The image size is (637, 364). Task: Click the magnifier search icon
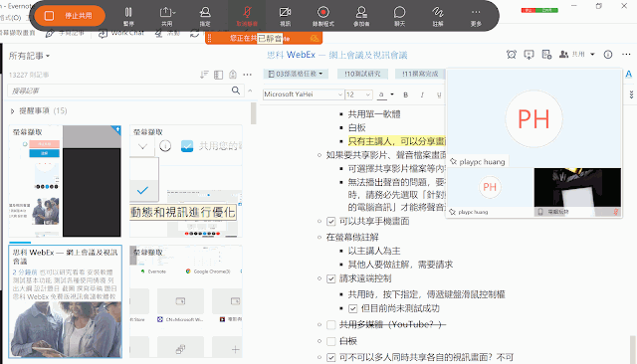point(236,91)
